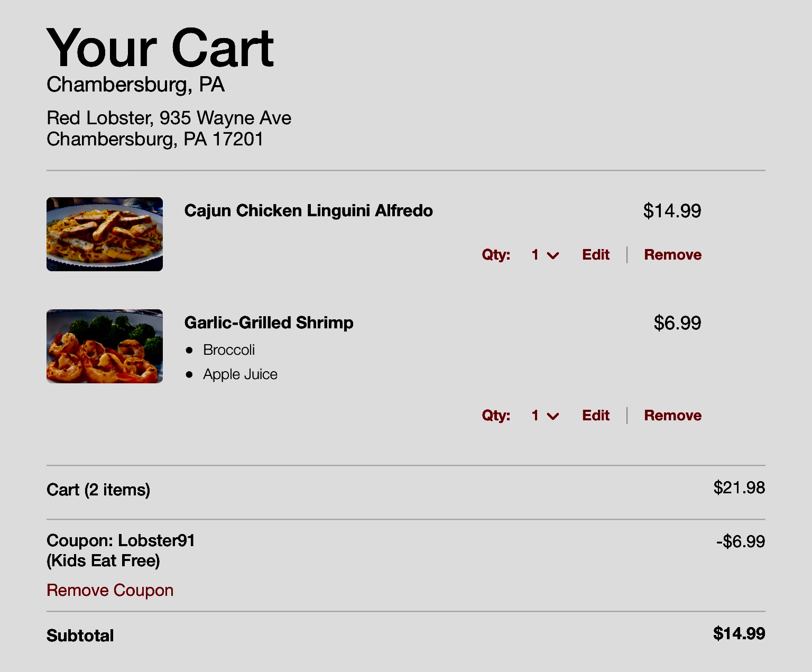Image resolution: width=812 pixels, height=672 pixels.
Task: Click the Apple Juice drink option
Action: pyautogui.click(x=240, y=374)
